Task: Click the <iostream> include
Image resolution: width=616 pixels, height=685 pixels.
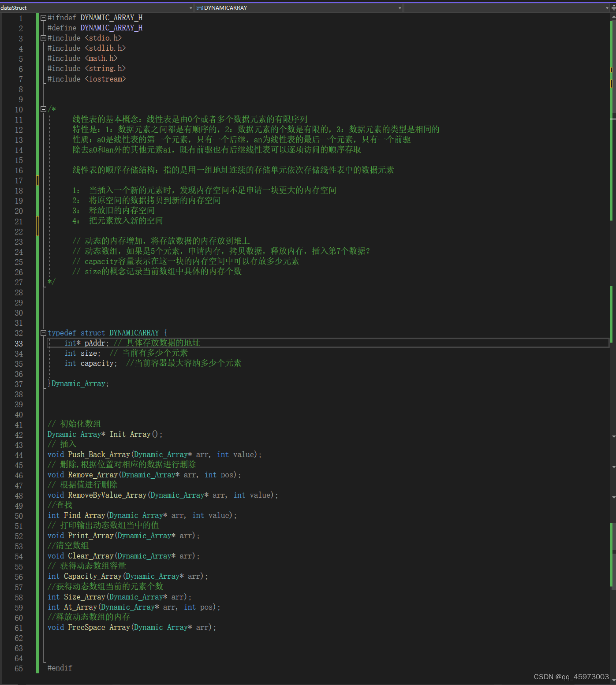Action: tap(105, 79)
